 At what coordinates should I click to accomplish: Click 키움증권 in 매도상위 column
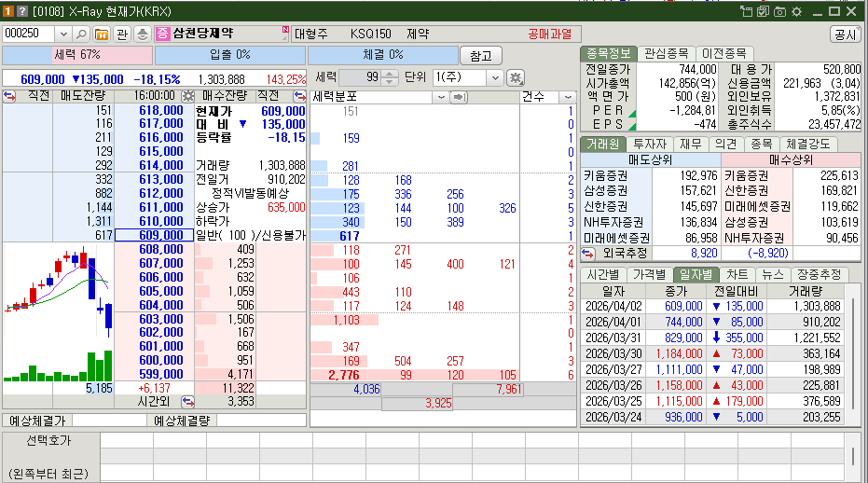tap(606, 176)
